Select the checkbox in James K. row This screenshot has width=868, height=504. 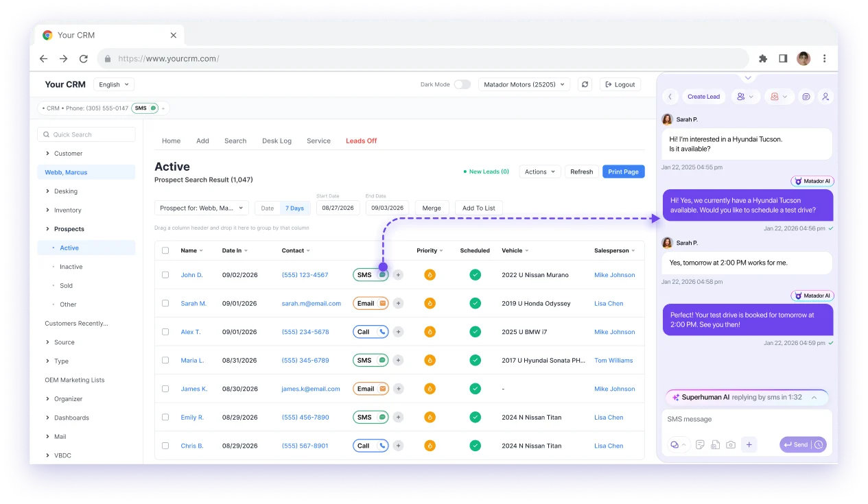coord(165,389)
